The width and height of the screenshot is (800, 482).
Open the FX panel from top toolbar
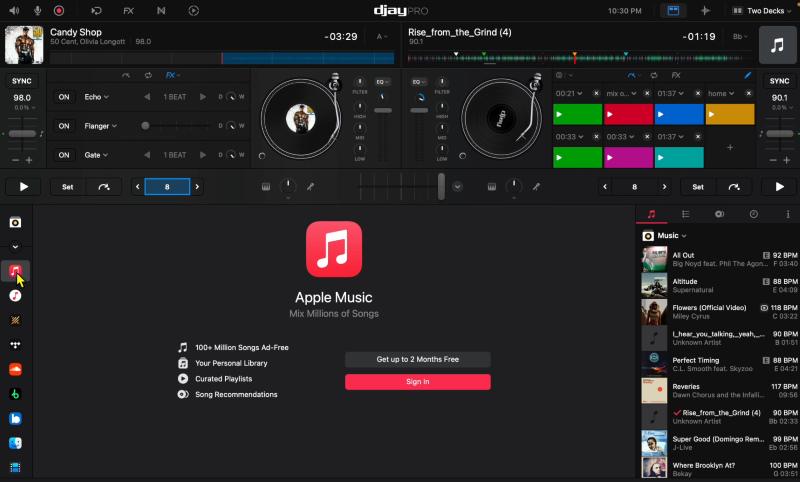128,11
